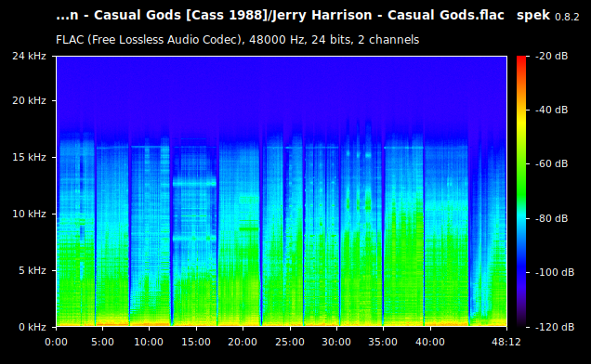Click inside the spectrogram plot area

point(282,191)
